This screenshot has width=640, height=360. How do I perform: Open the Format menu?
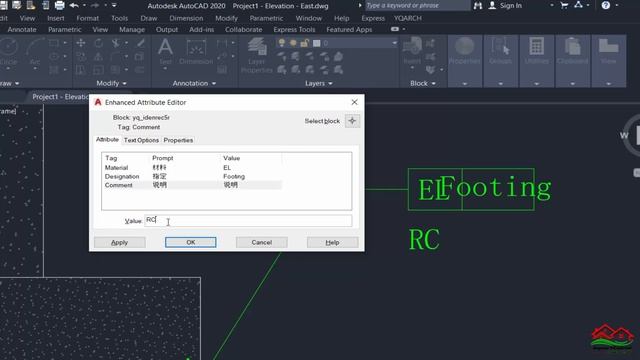tap(87, 18)
